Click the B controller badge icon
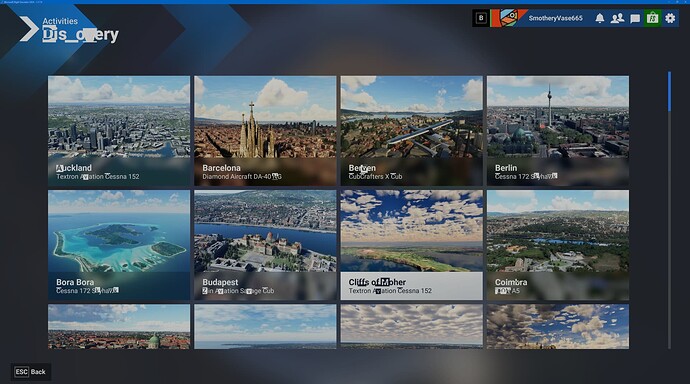 (x=481, y=18)
